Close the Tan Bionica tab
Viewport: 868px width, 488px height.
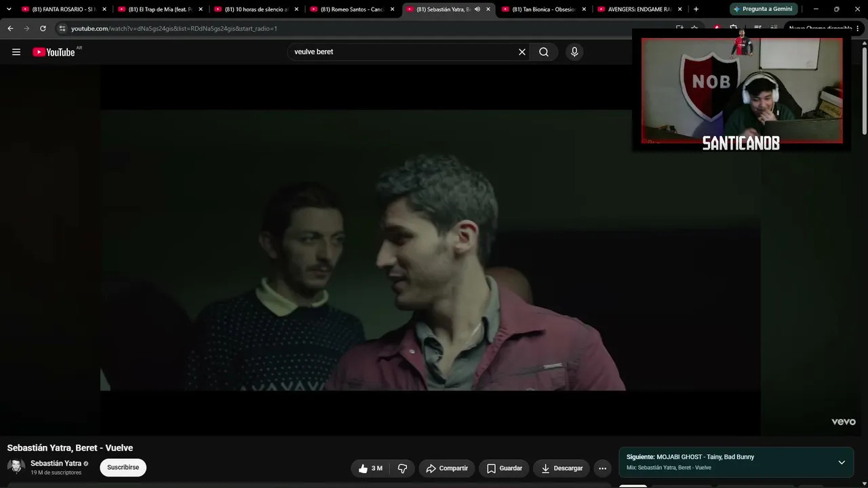tap(584, 9)
